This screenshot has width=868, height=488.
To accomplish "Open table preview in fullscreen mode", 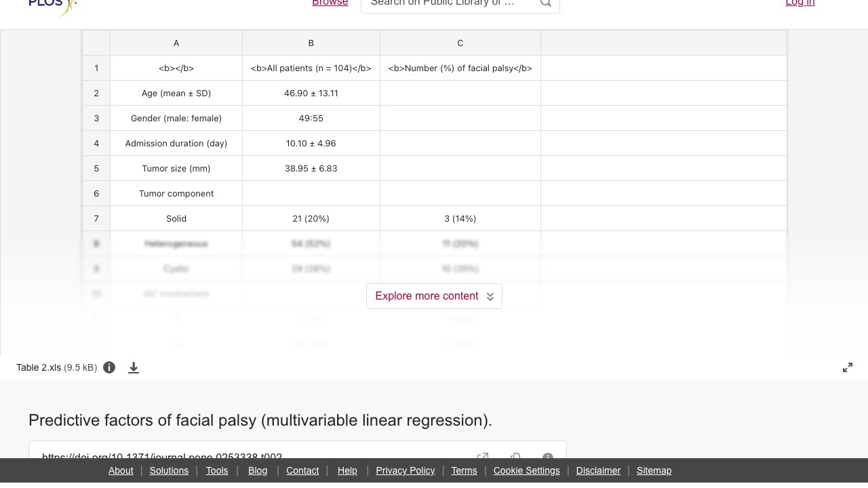I will [x=848, y=367].
